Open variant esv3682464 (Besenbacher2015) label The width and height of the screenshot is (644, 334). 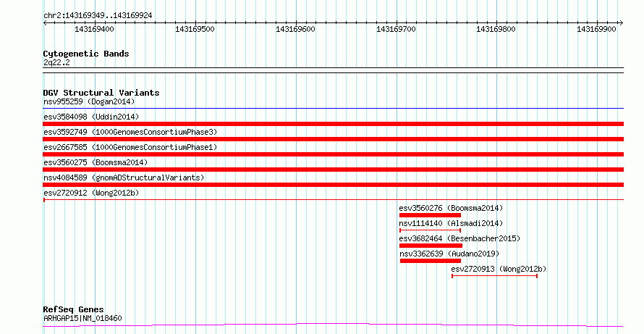[x=459, y=238]
